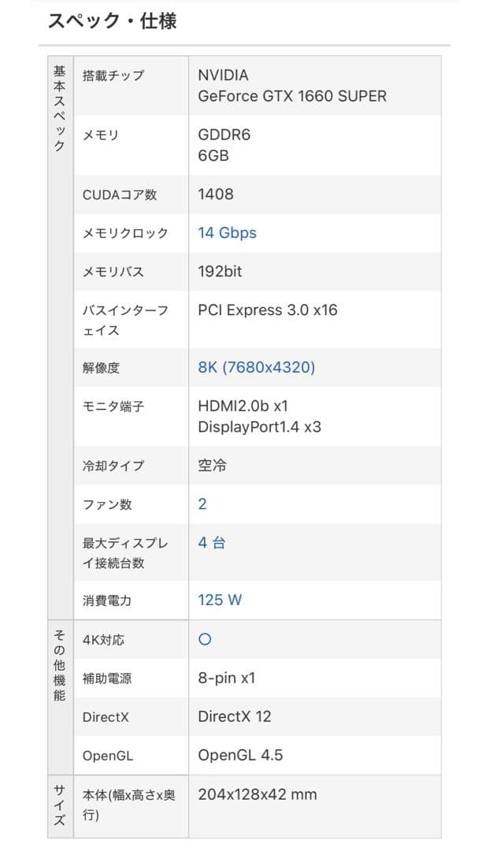Click the 192bit memory bus value
This screenshot has width=504, height=851.
220,272
